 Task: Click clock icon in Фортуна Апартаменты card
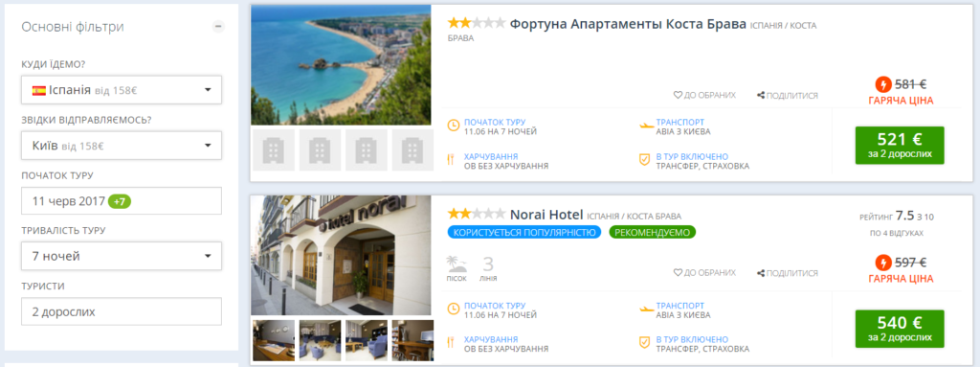tap(454, 126)
